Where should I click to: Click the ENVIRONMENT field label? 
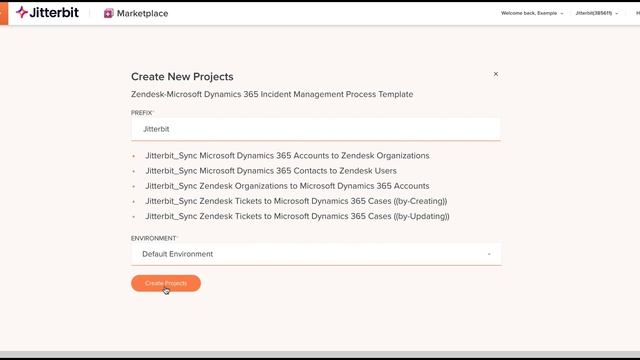click(x=154, y=238)
